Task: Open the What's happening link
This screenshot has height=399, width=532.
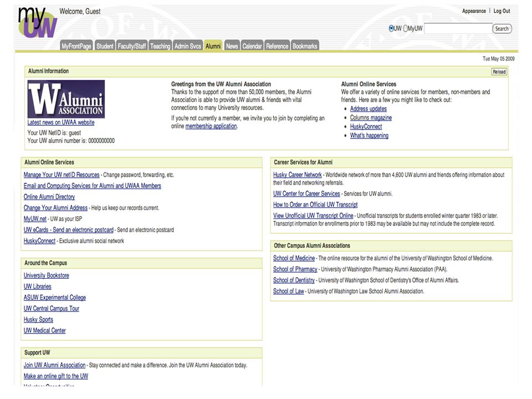Action: tap(369, 135)
